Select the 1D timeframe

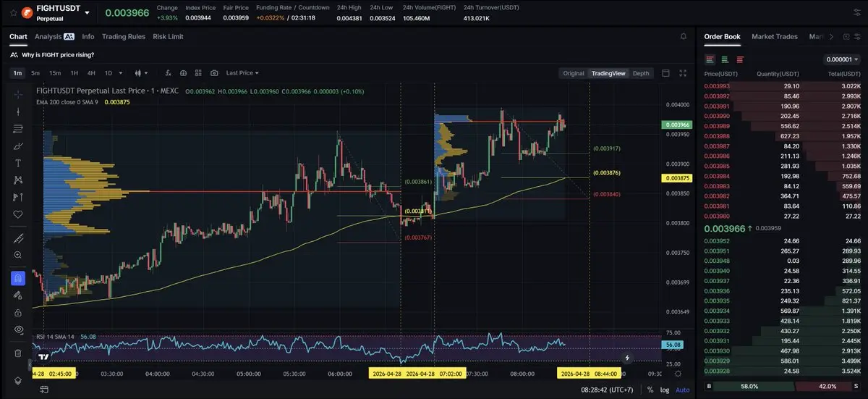click(x=109, y=72)
